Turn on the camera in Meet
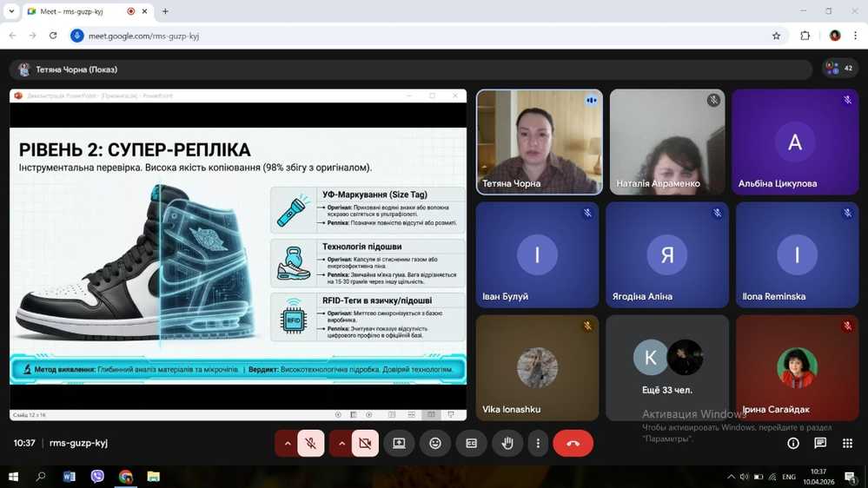Viewport: 868px width, 488px height. click(365, 443)
